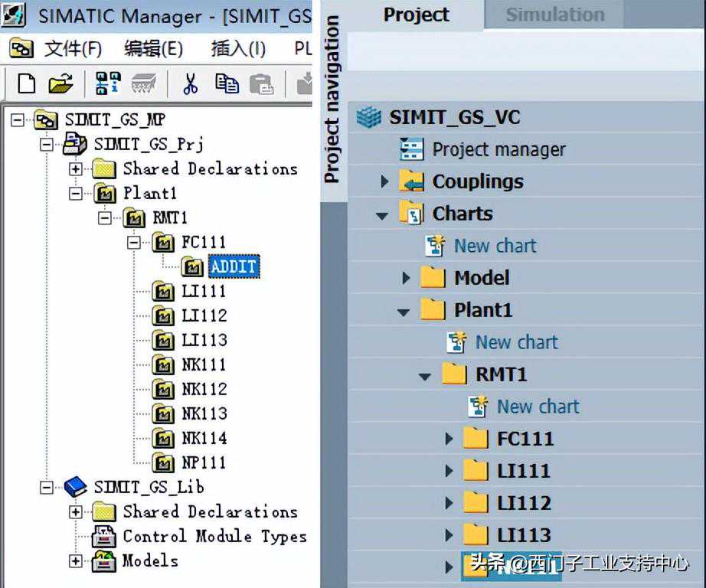Expand the Couplings folder arrow
The width and height of the screenshot is (706, 588).
click(x=384, y=181)
